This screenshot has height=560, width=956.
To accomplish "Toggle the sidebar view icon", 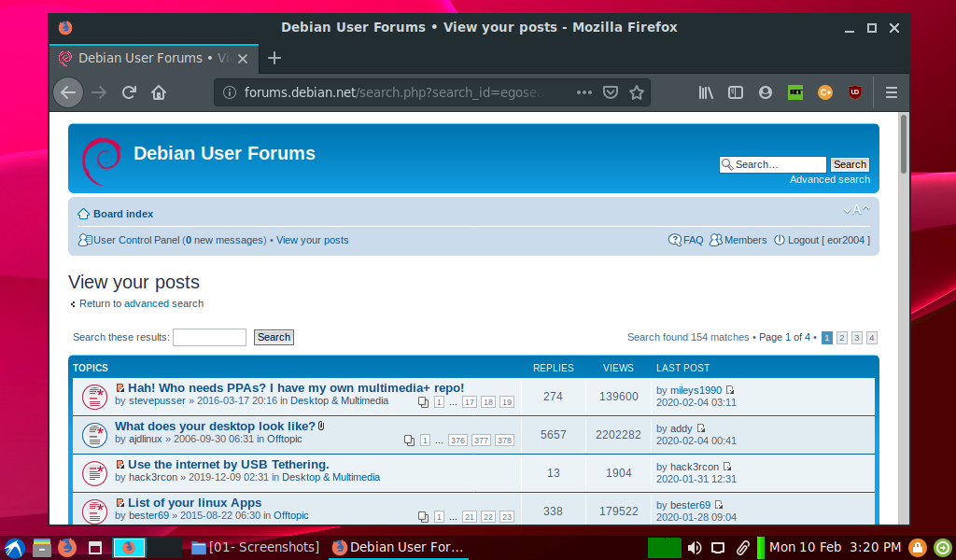I will pos(736,92).
